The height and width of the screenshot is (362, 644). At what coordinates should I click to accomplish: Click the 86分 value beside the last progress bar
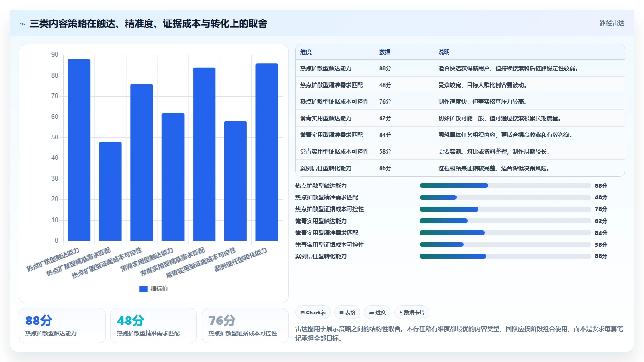(601, 256)
